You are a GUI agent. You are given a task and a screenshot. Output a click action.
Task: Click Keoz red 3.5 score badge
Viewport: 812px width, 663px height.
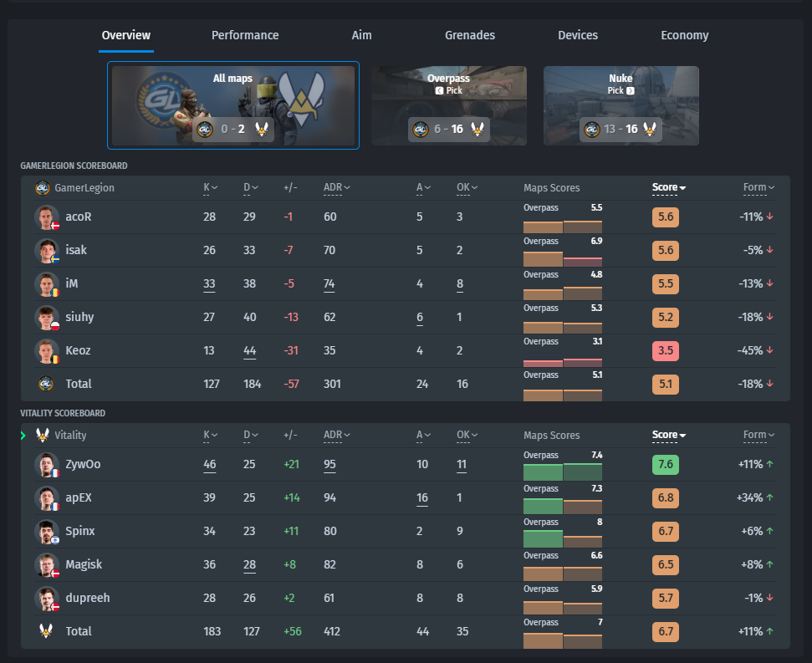666,351
